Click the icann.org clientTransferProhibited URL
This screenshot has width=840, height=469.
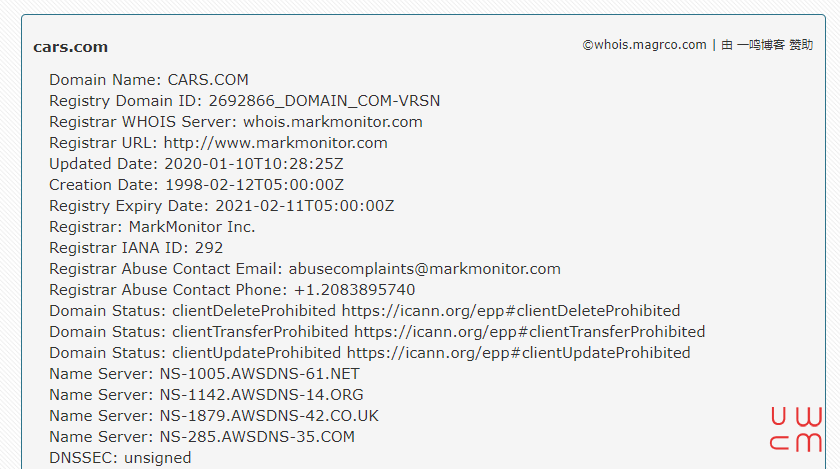pos(530,332)
